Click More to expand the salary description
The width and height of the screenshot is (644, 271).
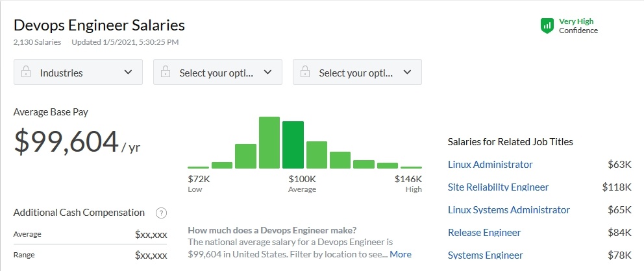[401, 254]
